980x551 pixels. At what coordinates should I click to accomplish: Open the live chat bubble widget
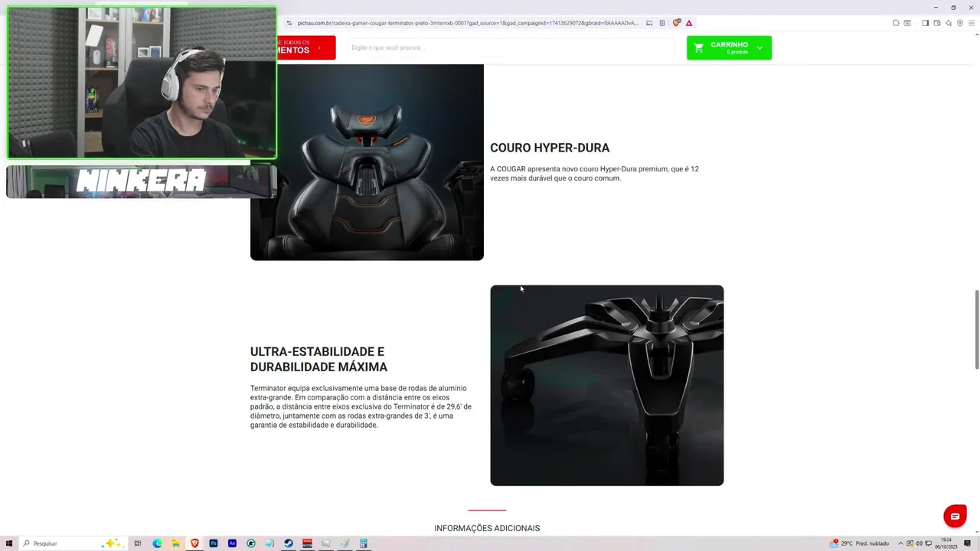point(955,517)
